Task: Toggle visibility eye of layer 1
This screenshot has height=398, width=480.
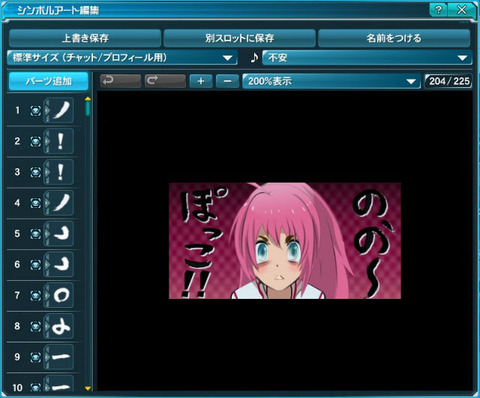Action: coord(36,110)
